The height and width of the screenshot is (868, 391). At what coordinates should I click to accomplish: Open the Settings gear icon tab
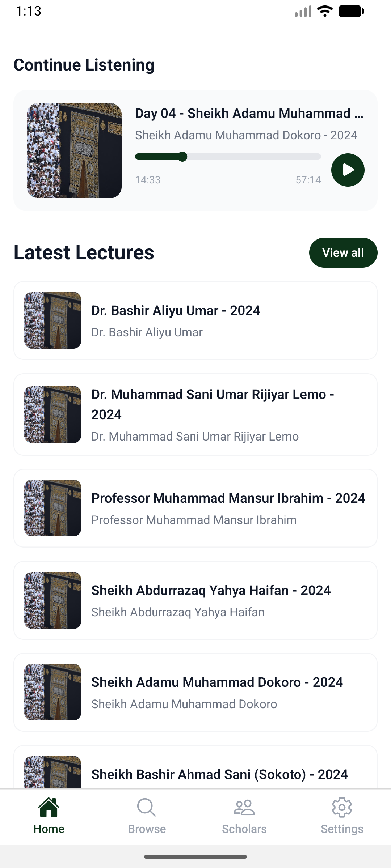pos(342,808)
